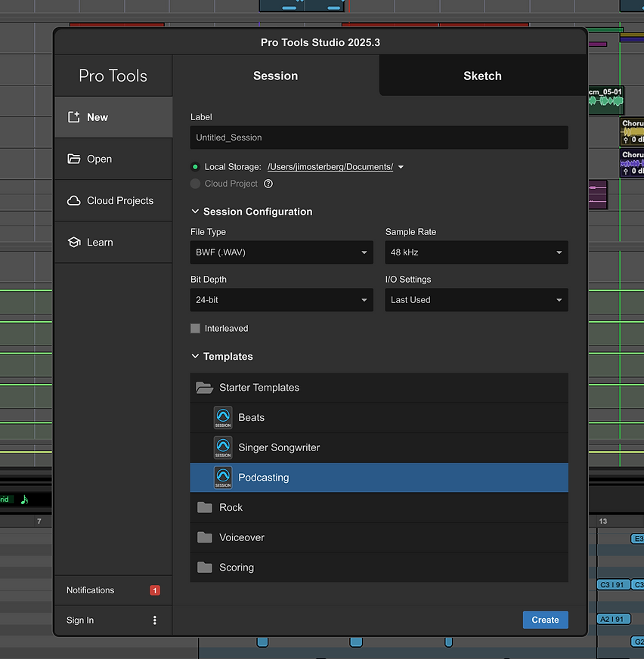Open the Bit Depth dropdown
The image size is (644, 659).
pyautogui.click(x=281, y=300)
